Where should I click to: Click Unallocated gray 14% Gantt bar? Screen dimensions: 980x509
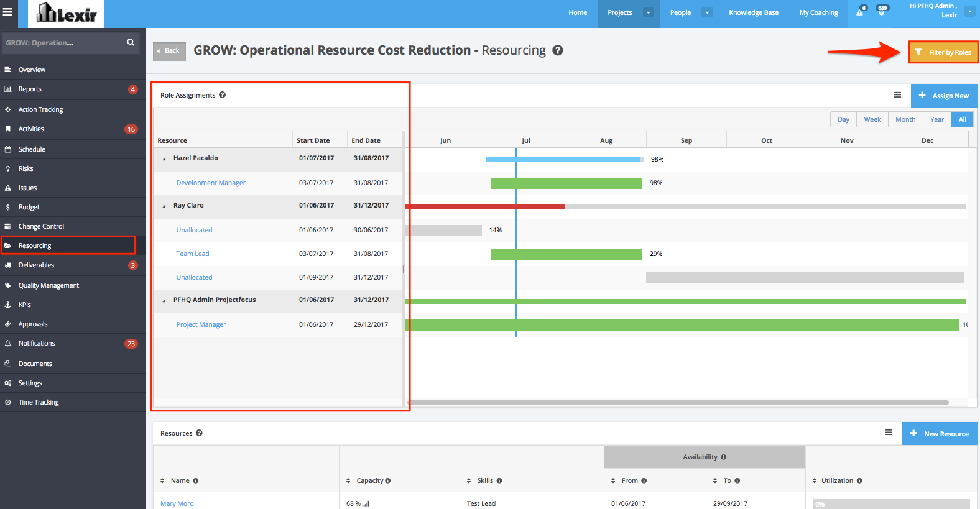[x=444, y=230]
